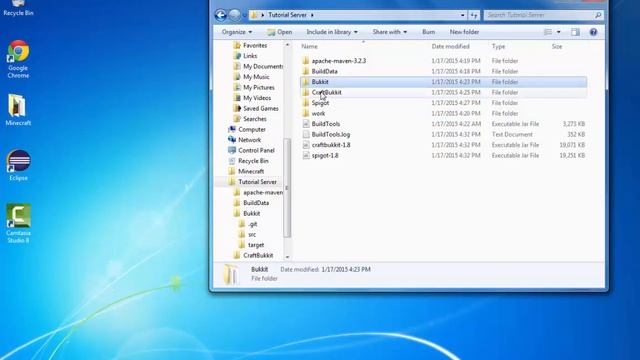The image size is (640, 360).
Task: Click the Explorer forward arrow button
Action: coord(235,15)
